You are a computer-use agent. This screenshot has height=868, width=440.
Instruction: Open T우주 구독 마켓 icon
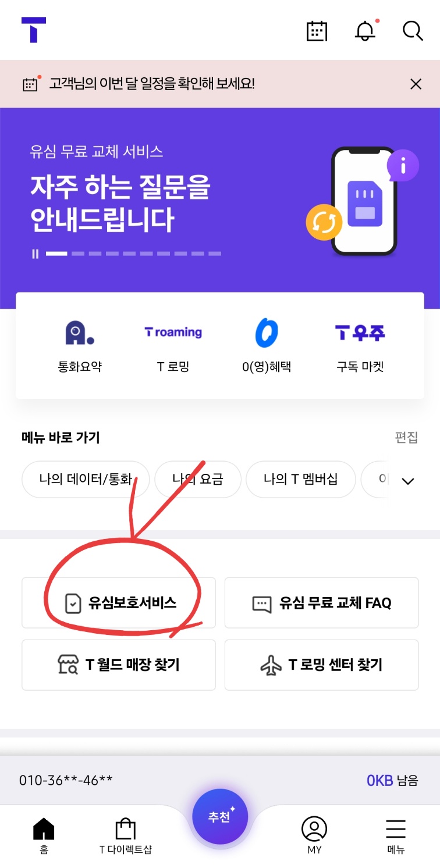(x=360, y=333)
